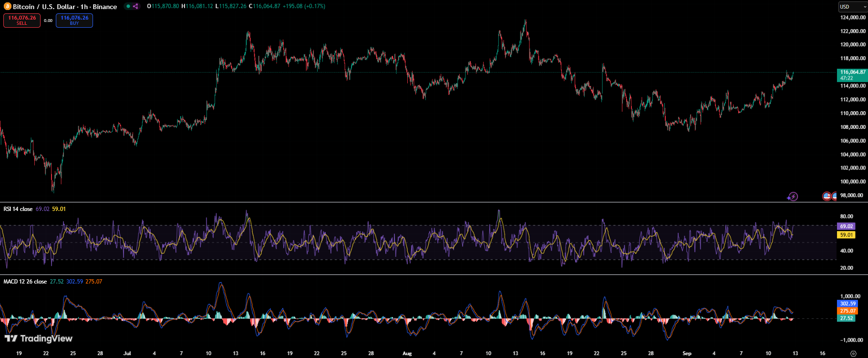
Task: Click the Bitcoin / U.S. Dollar symbol title
Action: coord(65,7)
